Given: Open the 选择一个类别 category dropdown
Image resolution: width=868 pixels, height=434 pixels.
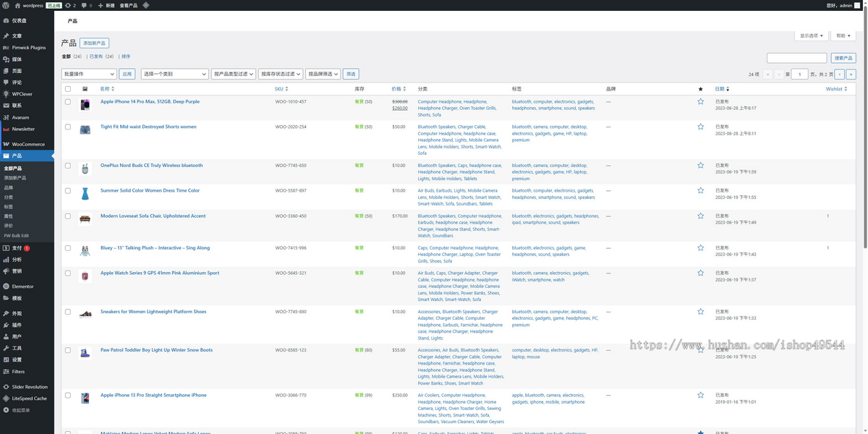Looking at the screenshot, I should [x=174, y=74].
